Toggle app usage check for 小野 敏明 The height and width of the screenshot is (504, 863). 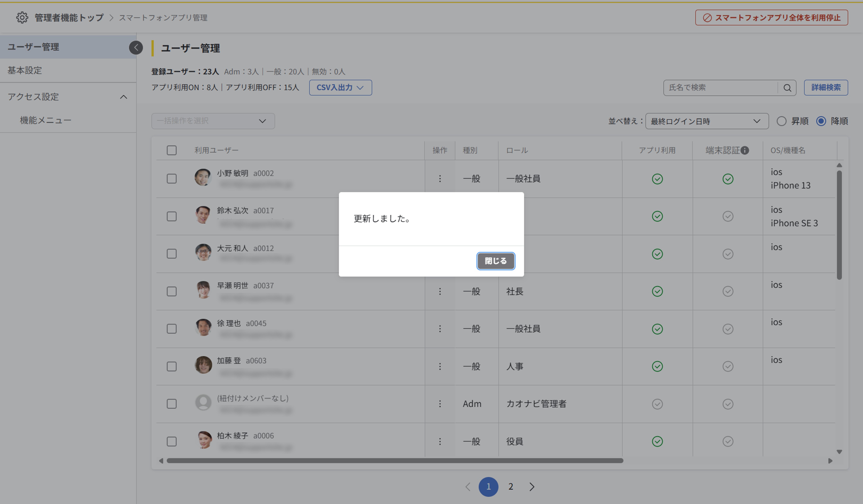coord(657,179)
